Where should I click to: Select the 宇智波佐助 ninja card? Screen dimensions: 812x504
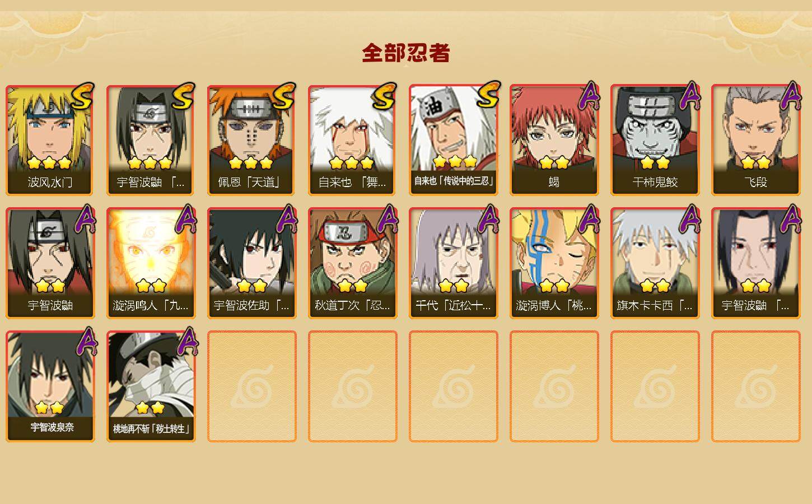coord(252,263)
